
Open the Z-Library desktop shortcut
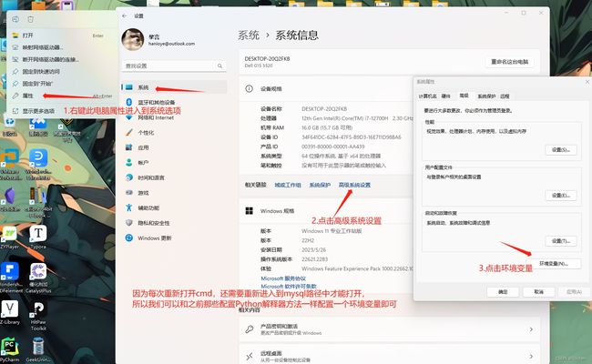pyautogui.click(x=10, y=312)
